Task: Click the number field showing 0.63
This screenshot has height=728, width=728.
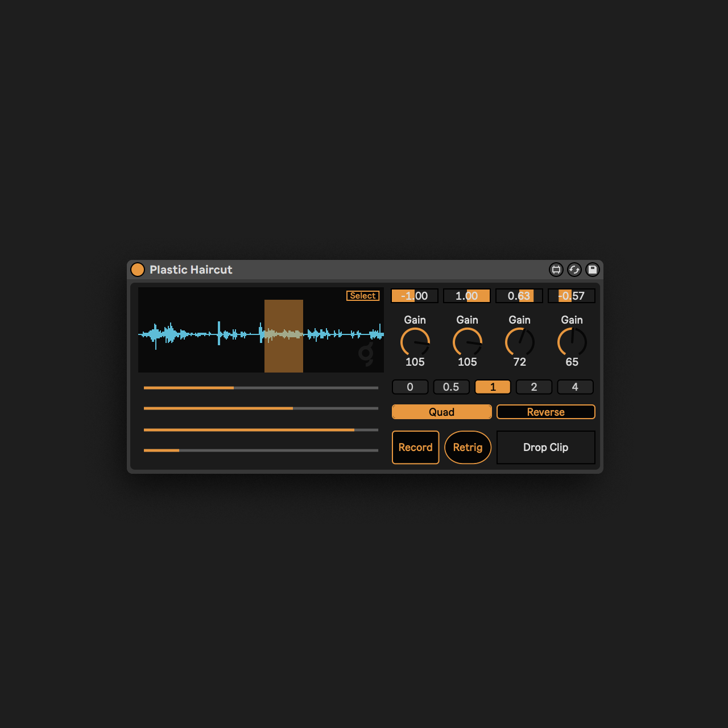Action: pyautogui.click(x=519, y=296)
